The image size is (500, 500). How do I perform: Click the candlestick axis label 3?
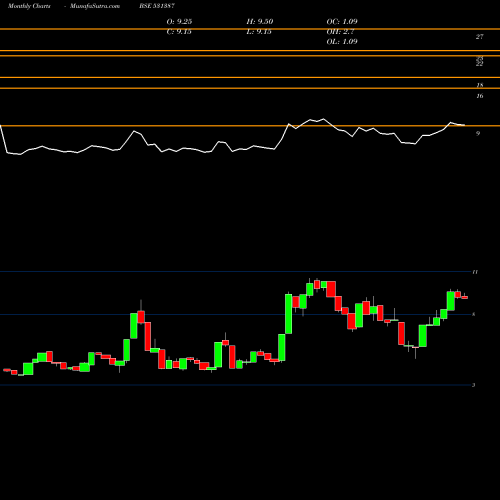point(474,385)
